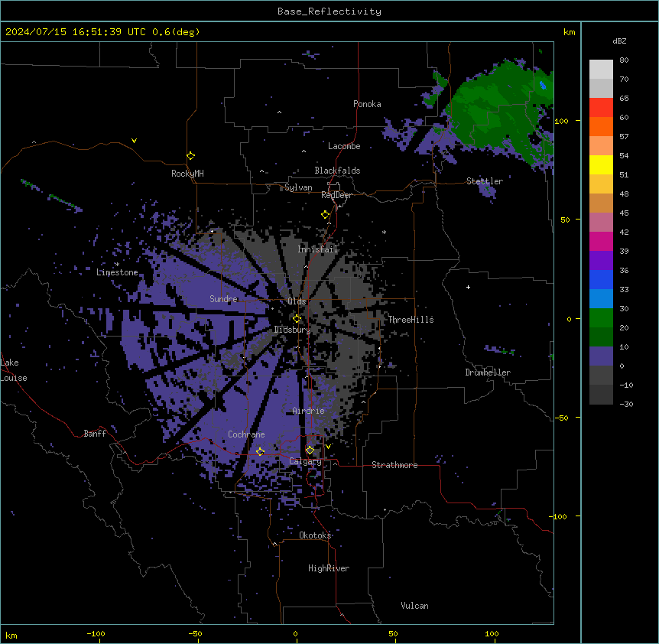
Task: Click the -30 value in the dBZ legend
Action: [x=626, y=405]
